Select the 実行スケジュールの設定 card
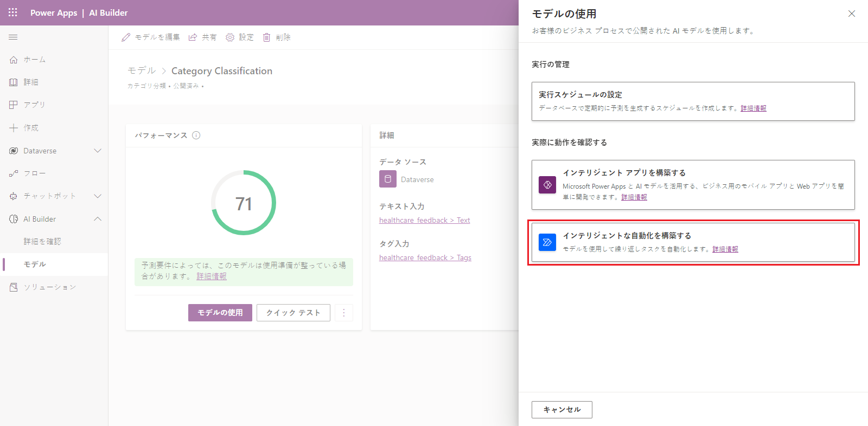Image resolution: width=868 pixels, height=426 pixels. tap(693, 101)
